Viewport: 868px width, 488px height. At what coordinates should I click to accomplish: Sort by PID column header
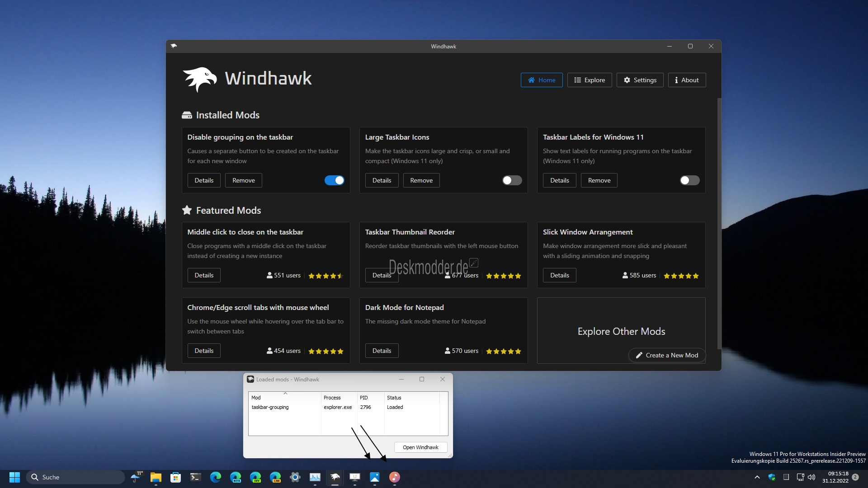371,398
